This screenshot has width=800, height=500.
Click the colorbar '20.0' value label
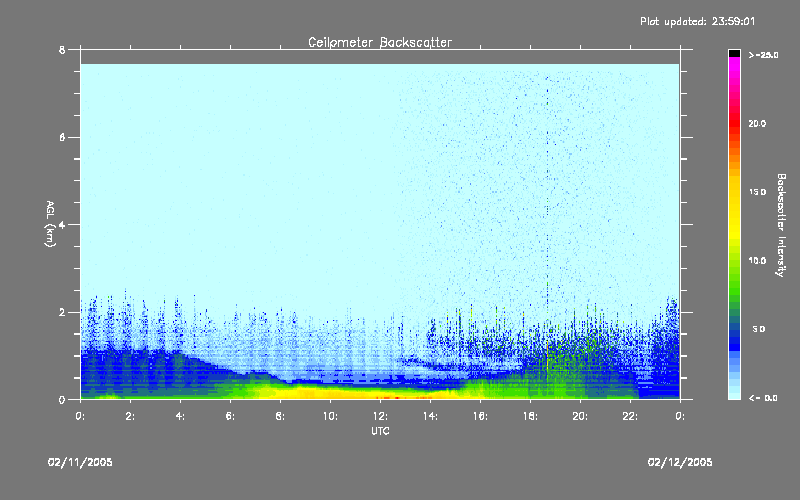tap(757, 124)
